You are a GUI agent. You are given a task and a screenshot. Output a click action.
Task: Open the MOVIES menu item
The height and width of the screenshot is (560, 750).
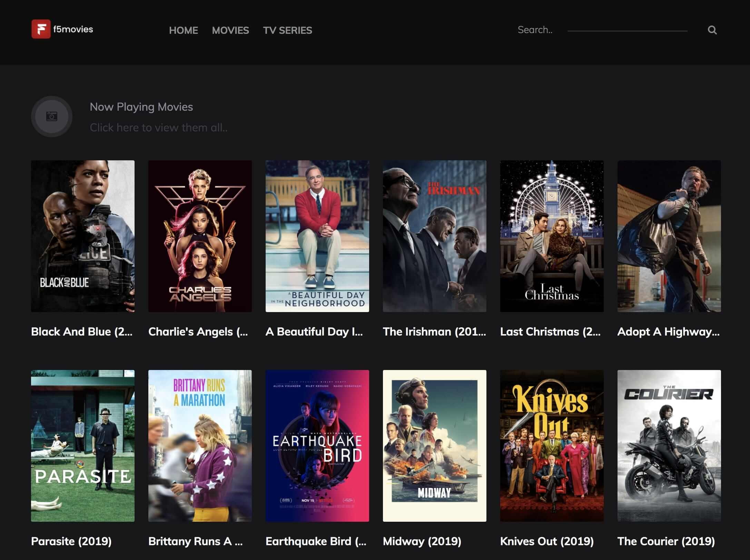click(x=230, y=30)
